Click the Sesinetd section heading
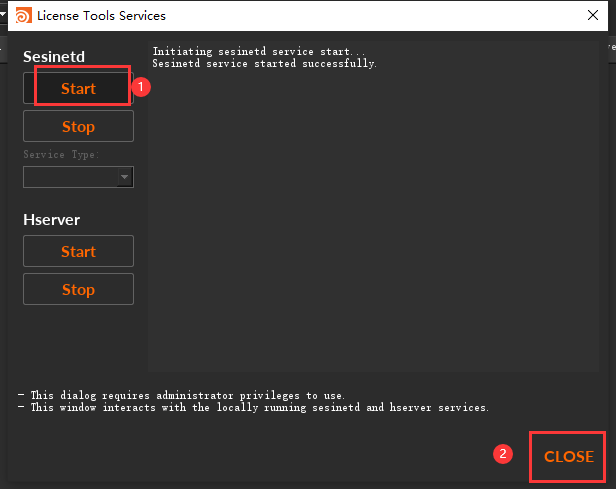Image resolution: width=616 pixels, height=489 pixels. [x=55, y=56]
